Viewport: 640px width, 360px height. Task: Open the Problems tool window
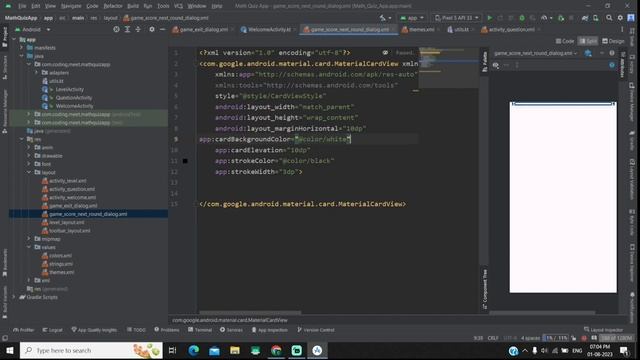coord(167,330)
